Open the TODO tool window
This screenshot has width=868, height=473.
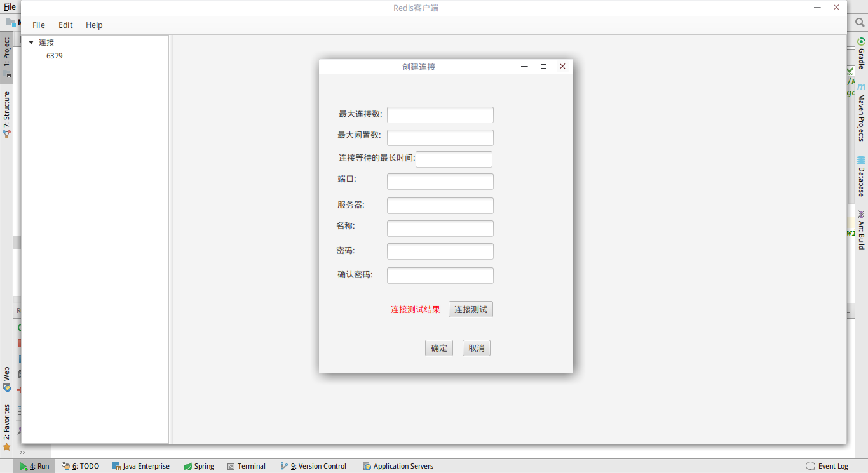coord(81,466)
